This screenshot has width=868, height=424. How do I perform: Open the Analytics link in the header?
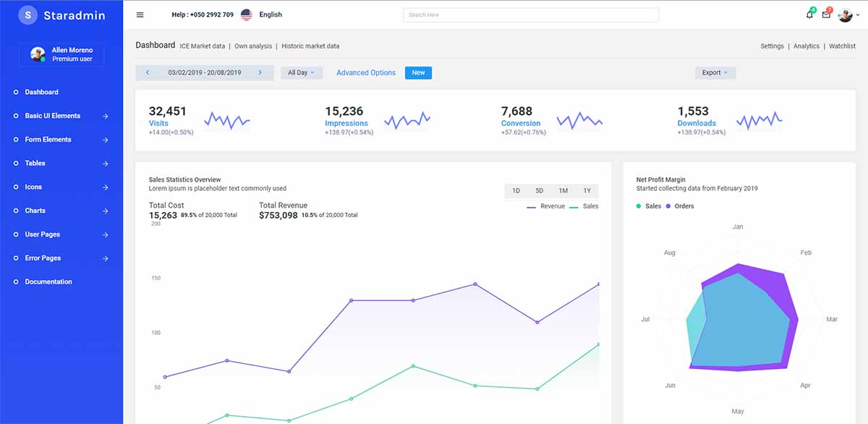806,46
